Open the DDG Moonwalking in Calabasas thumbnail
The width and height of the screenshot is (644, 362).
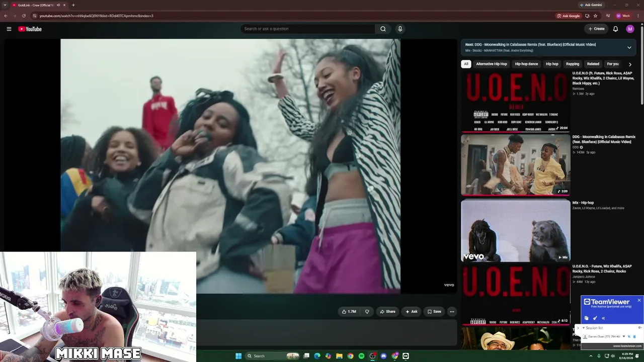516,165
